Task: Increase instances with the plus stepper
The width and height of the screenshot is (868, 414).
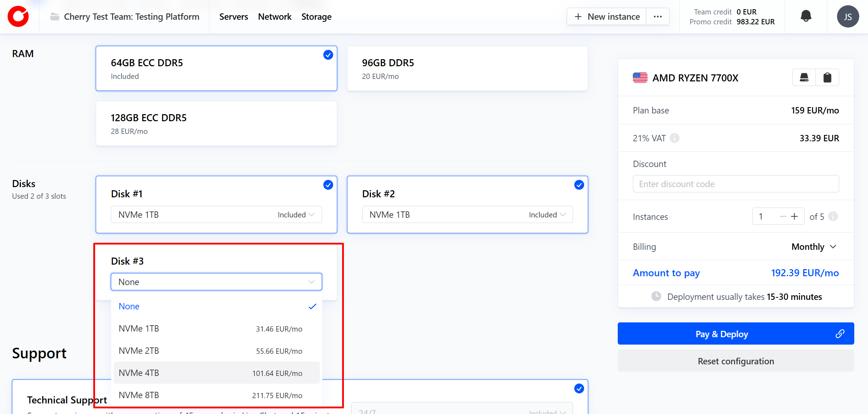Action: 794,216
